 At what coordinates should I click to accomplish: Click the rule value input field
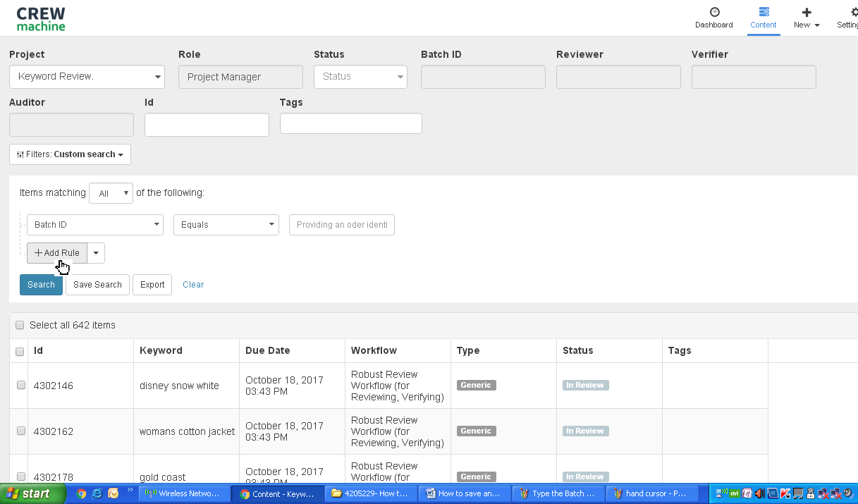(342, 225)
